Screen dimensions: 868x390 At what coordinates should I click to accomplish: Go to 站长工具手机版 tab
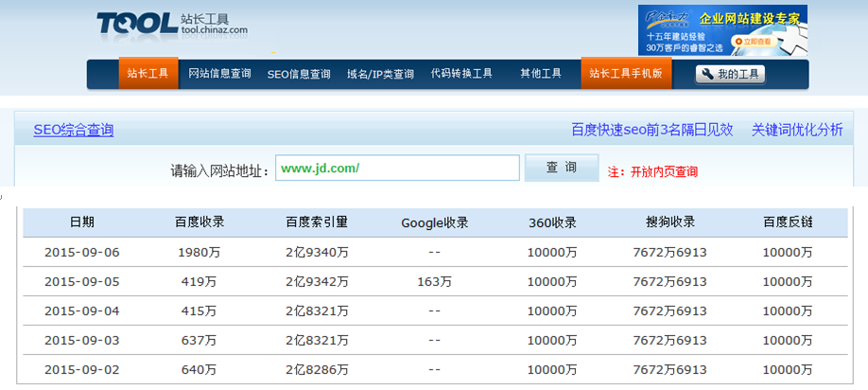[x=626, y=73]
